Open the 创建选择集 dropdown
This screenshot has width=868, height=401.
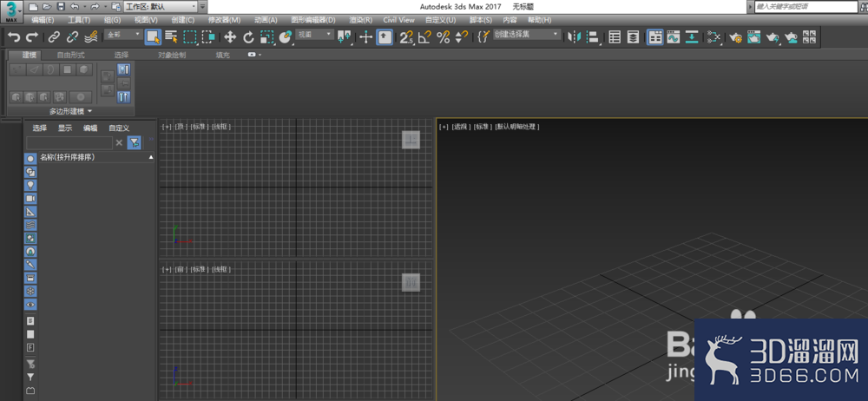tap(527, 35)
